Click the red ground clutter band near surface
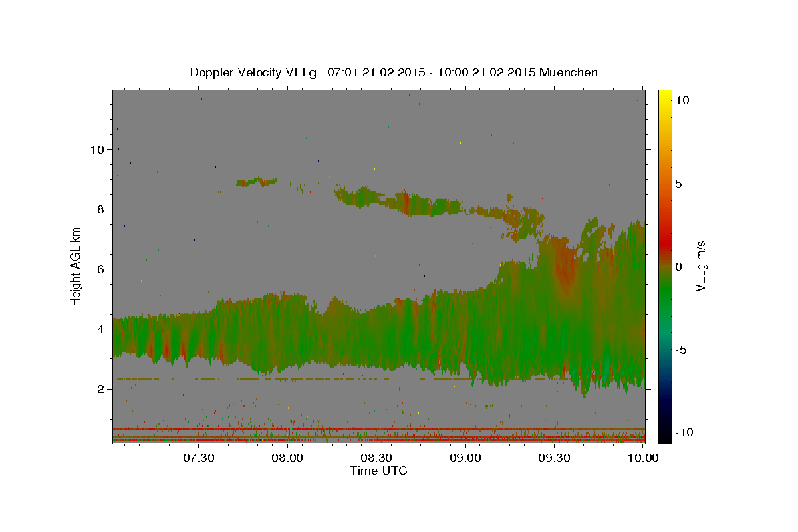Viewport: 798px width, 532px height. (378, 430)
